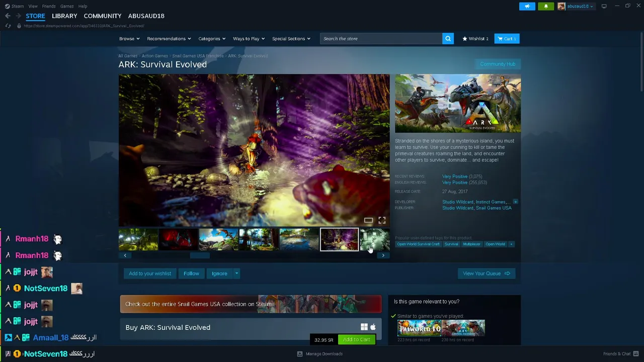This screenshot has width=644, height=362.
Task: Switch media viewer to theater mode
Action: 368,220
